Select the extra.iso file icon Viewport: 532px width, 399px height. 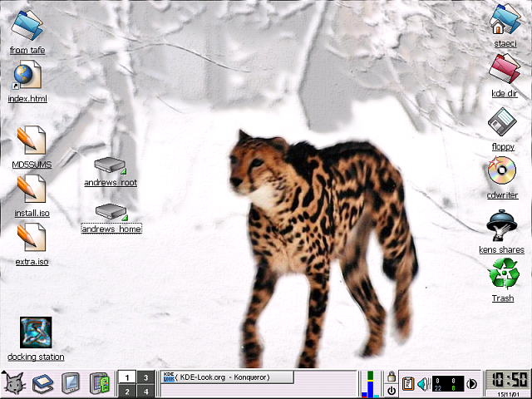32,238
